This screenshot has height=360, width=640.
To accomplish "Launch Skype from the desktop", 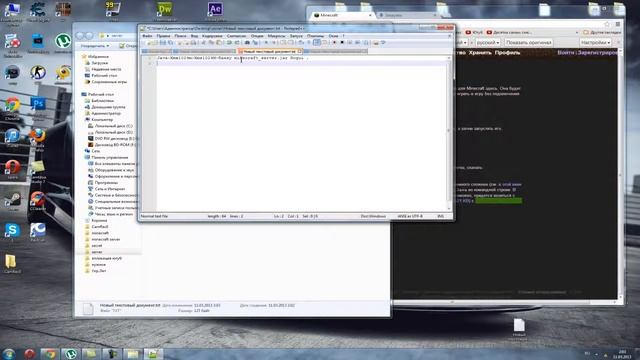I will (x=12, y=231).
